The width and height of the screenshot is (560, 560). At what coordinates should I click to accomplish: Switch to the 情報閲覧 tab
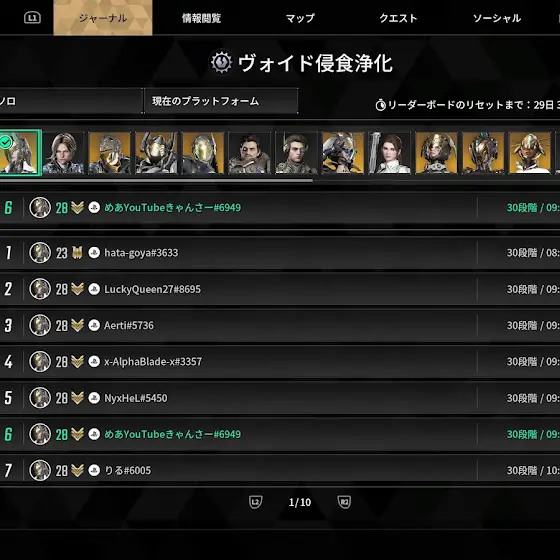tap(201, 18)
